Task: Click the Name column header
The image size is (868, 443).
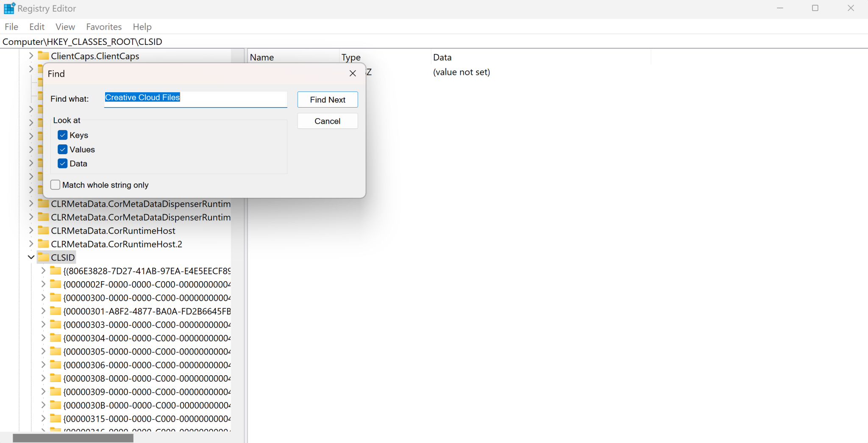Action: click(x=294, y=57)
